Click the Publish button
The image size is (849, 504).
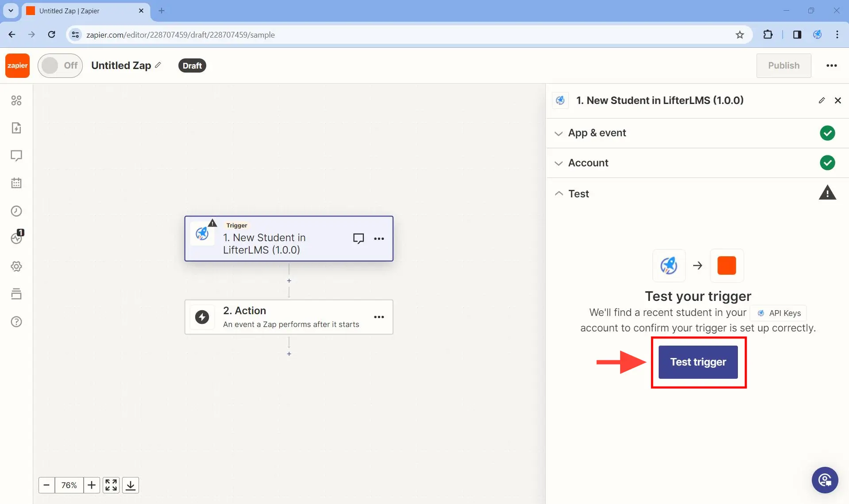(x=784, y=65)
